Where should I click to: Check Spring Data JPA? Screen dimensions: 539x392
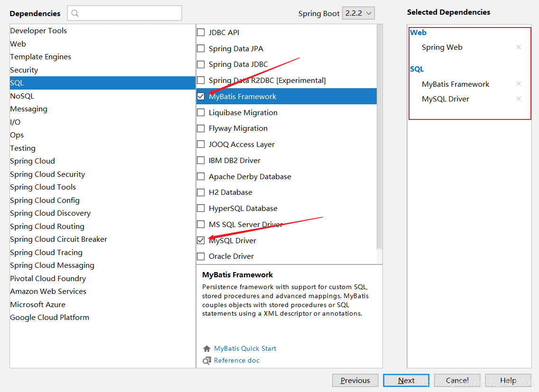(201, 48)
